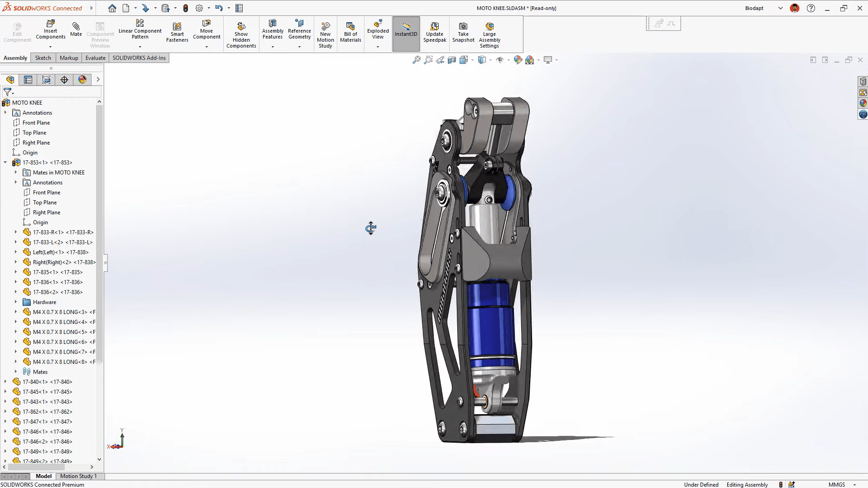Click the MMGS unit system in status bar
The height and width of the screenshot is (488, 868).
coord(837,484)
